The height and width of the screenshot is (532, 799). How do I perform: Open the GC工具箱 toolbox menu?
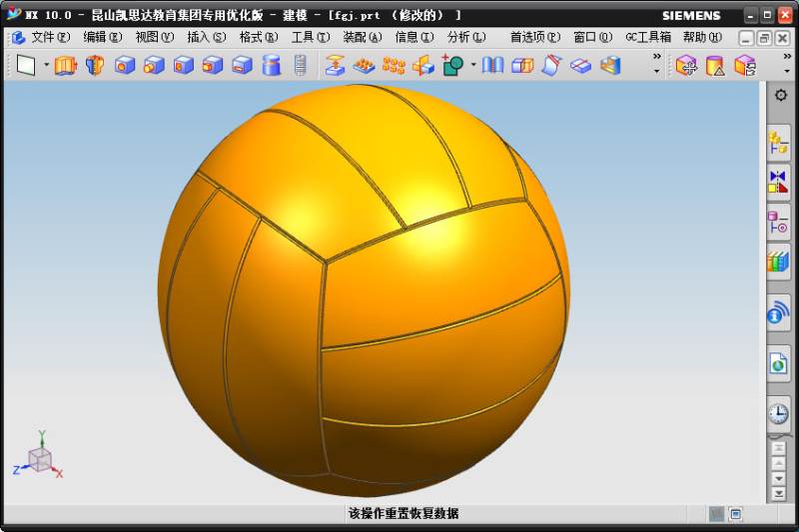tap(648, 37)
